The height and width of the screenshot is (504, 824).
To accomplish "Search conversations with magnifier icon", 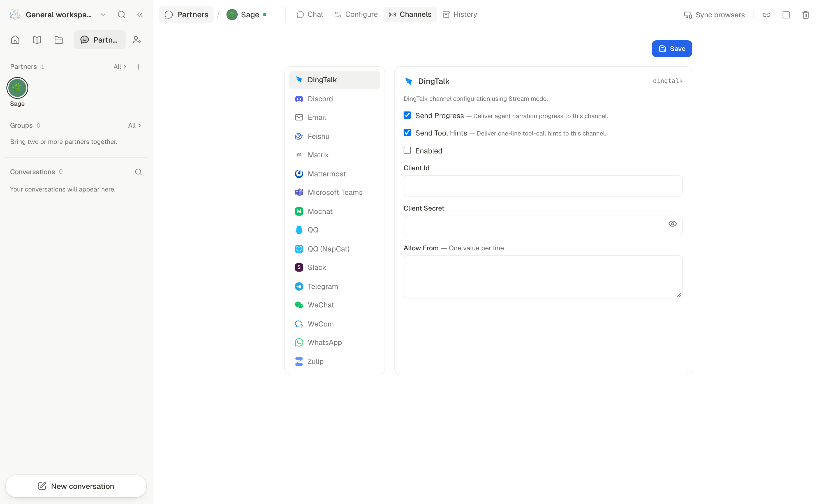I will point(138,172).
